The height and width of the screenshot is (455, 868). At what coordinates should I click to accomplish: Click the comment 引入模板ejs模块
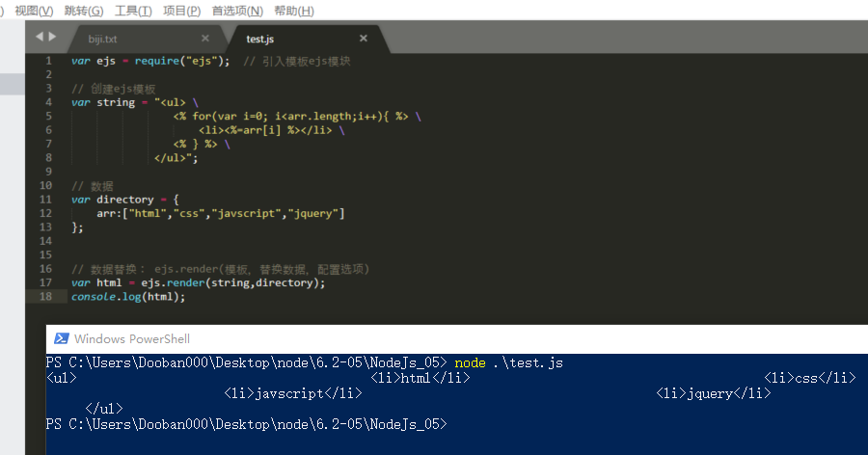306,61
